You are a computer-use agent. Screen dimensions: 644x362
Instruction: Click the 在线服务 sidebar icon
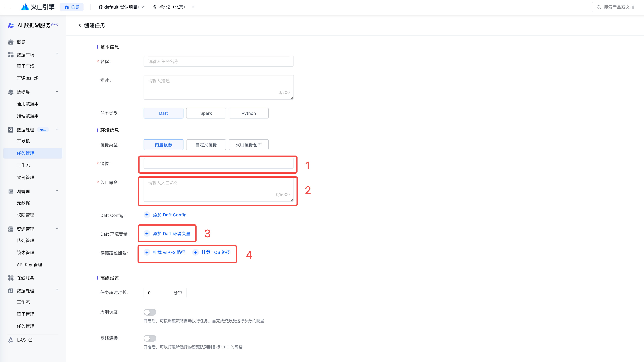tap(11, 278)
